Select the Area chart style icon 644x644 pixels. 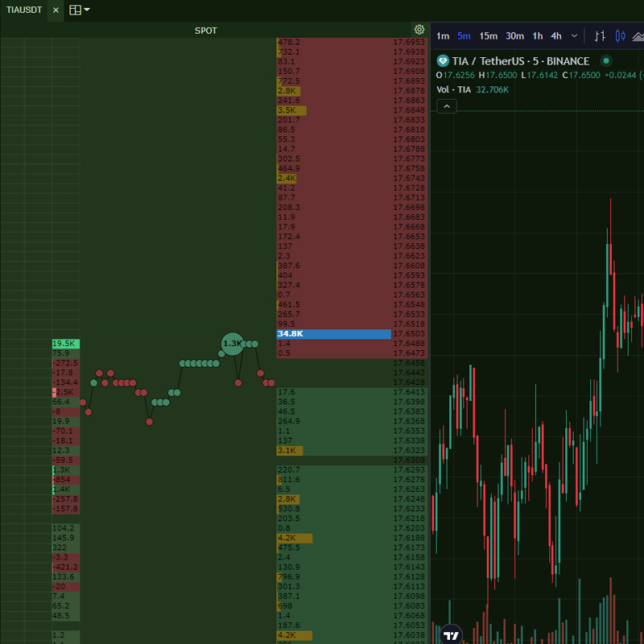coord(638,35)
